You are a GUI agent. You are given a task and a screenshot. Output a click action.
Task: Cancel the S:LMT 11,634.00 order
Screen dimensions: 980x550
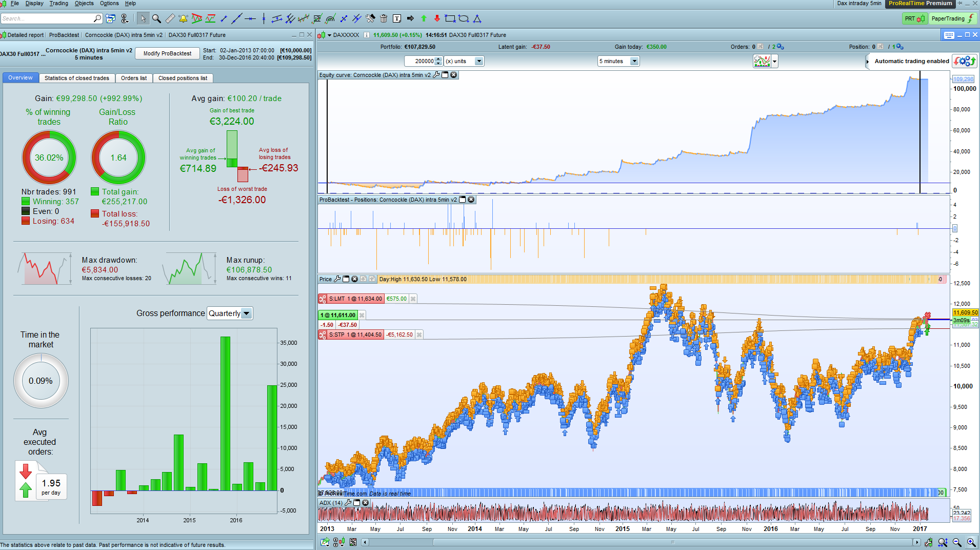[413, 299]
